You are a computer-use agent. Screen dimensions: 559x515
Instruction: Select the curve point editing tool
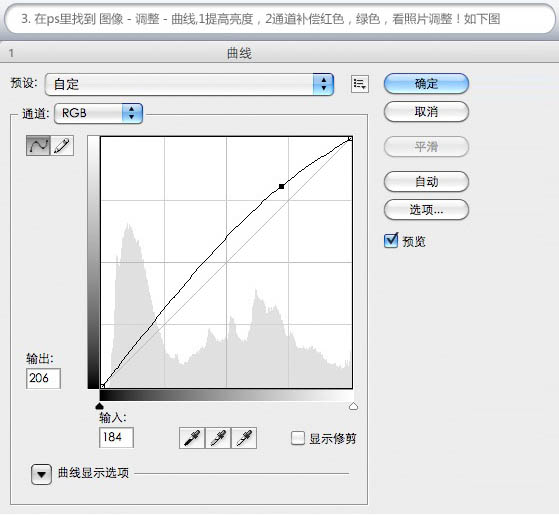[x=38, y=145]
